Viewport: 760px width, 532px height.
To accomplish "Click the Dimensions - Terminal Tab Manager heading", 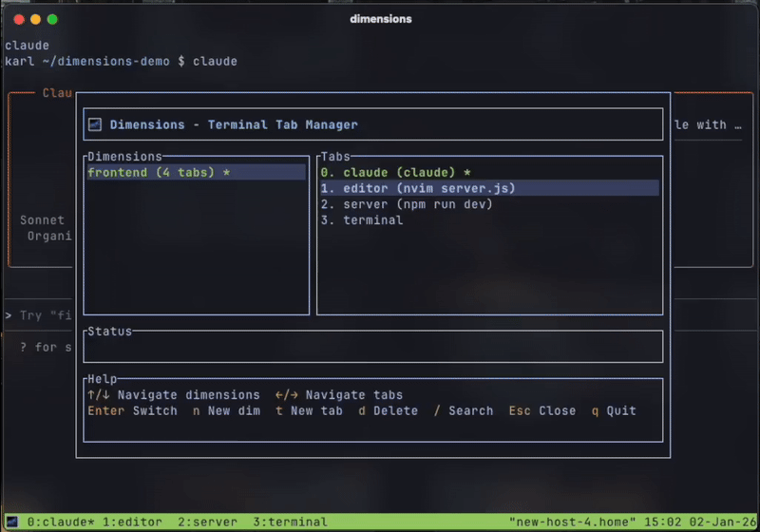I will 234,124.
